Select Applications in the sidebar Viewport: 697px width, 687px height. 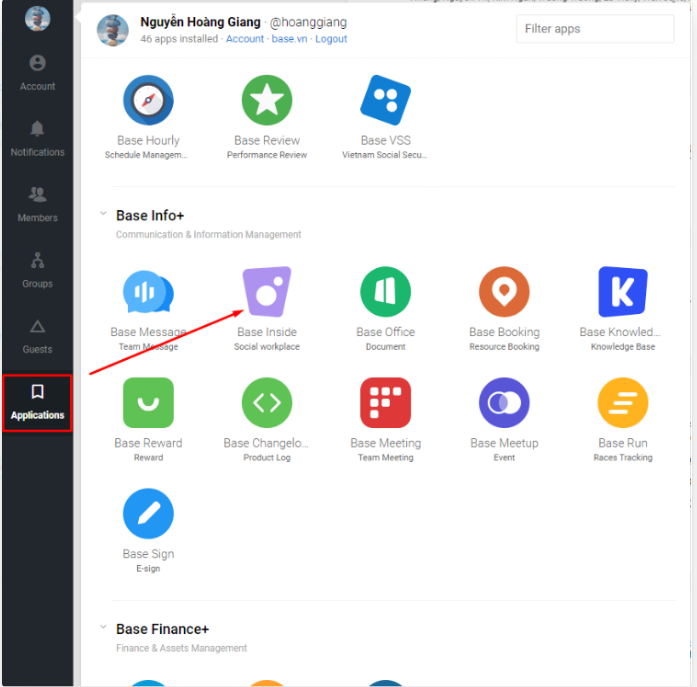pos(37,403)
